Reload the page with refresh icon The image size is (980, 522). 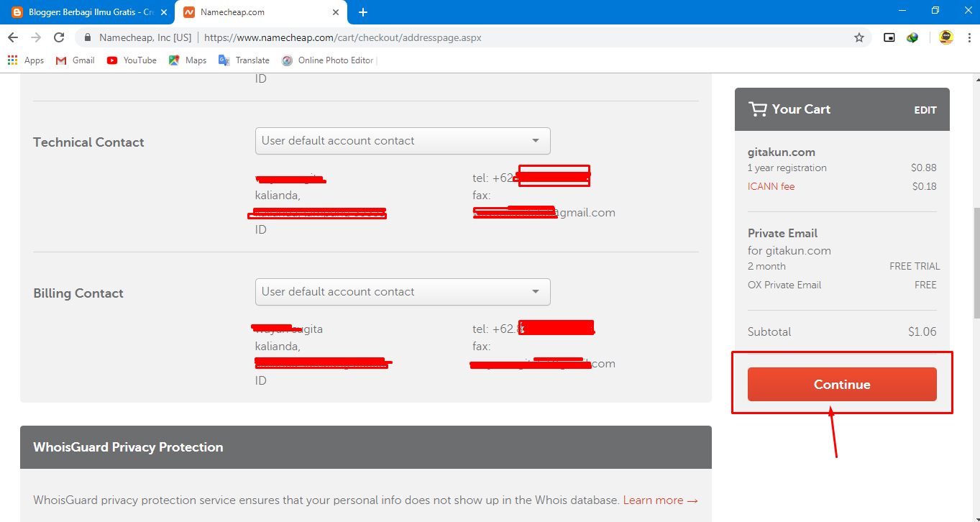pyautogui.click(x=59, y=37)
